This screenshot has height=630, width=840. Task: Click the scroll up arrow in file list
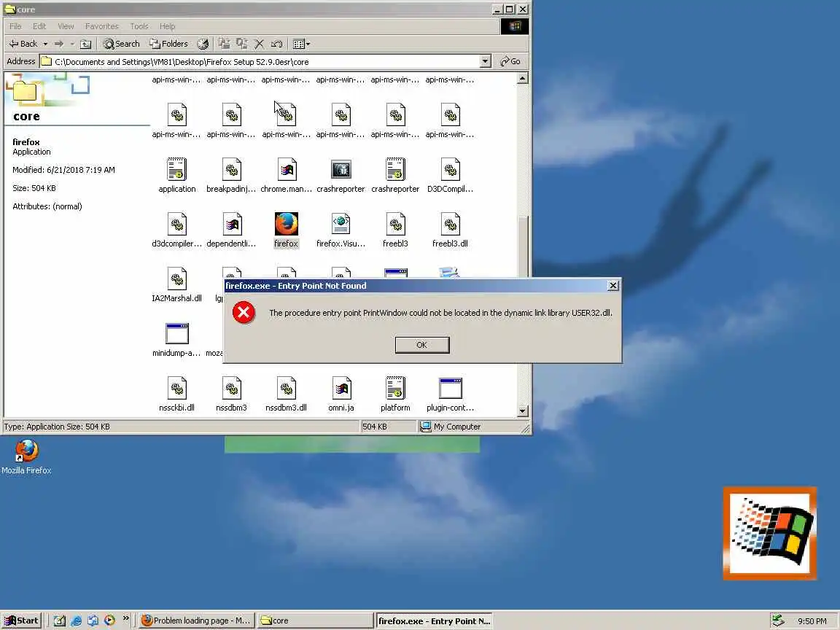(x=522, y=79)
